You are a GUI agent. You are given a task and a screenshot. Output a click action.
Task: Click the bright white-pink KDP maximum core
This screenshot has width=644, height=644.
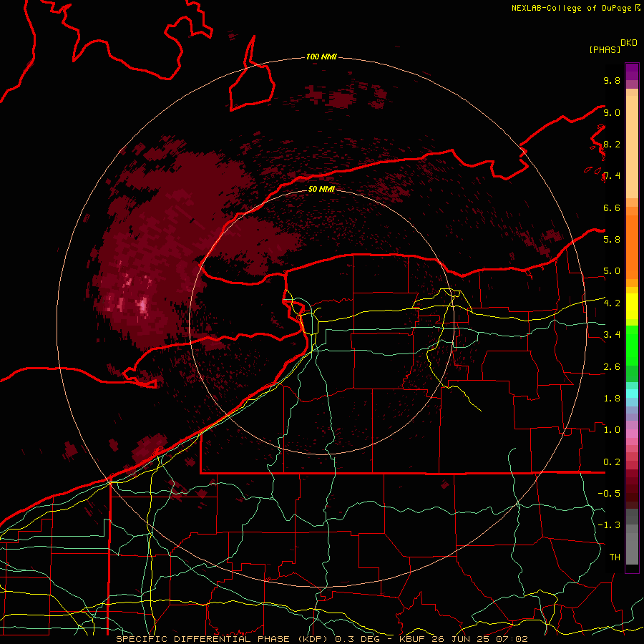tap(143, 305)
